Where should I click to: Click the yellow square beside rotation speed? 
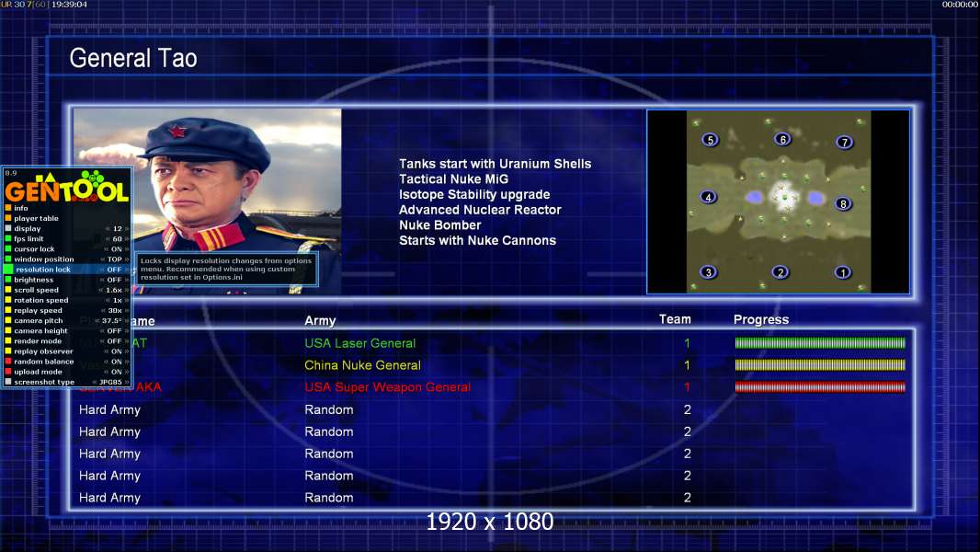(8, 300)
